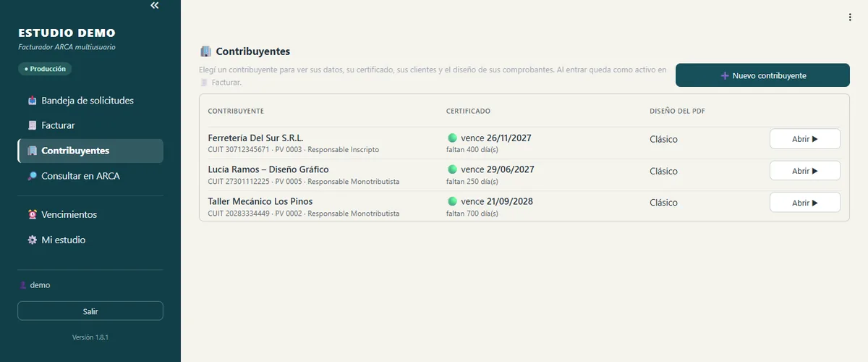Click the vence 21/09/2028 date

tap(496, 201)
